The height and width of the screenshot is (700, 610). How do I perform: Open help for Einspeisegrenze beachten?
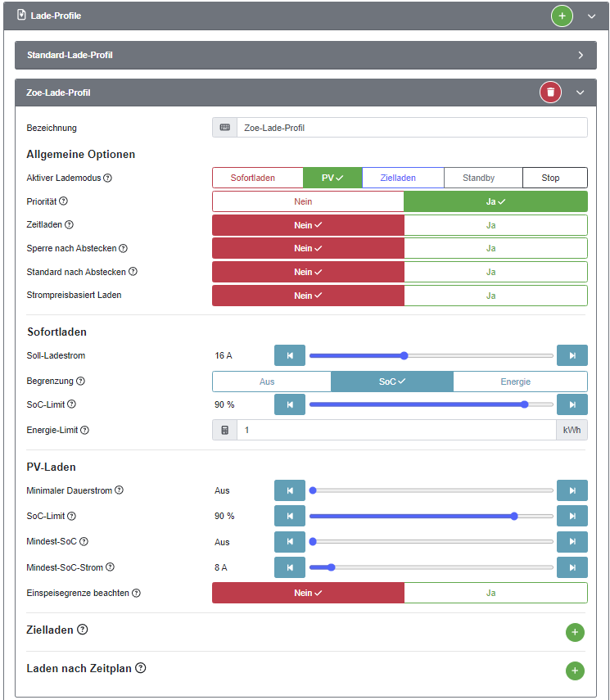[136, 593]
